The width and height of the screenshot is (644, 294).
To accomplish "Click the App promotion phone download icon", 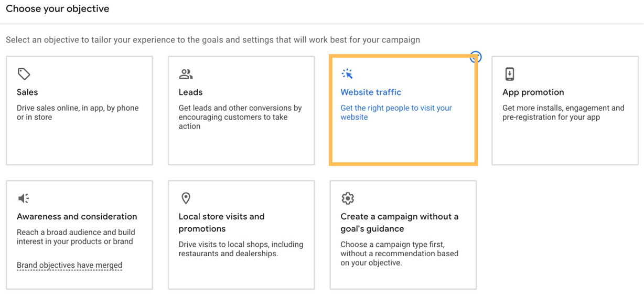I will click(509, 74).
